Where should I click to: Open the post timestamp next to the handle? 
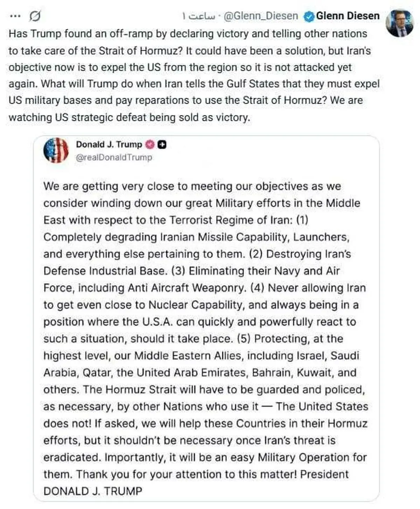pyautogui.click(x=198, y=16)
